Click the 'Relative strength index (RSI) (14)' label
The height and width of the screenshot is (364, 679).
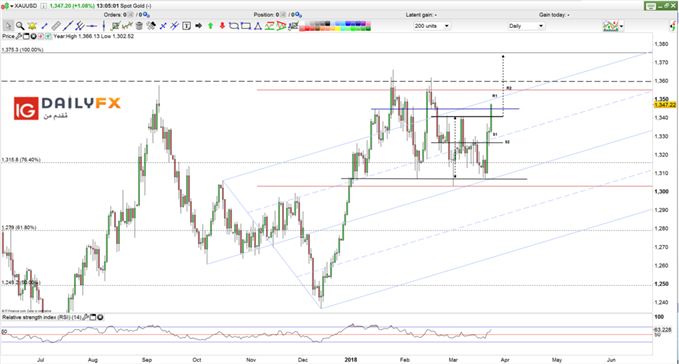click(42, 317)
